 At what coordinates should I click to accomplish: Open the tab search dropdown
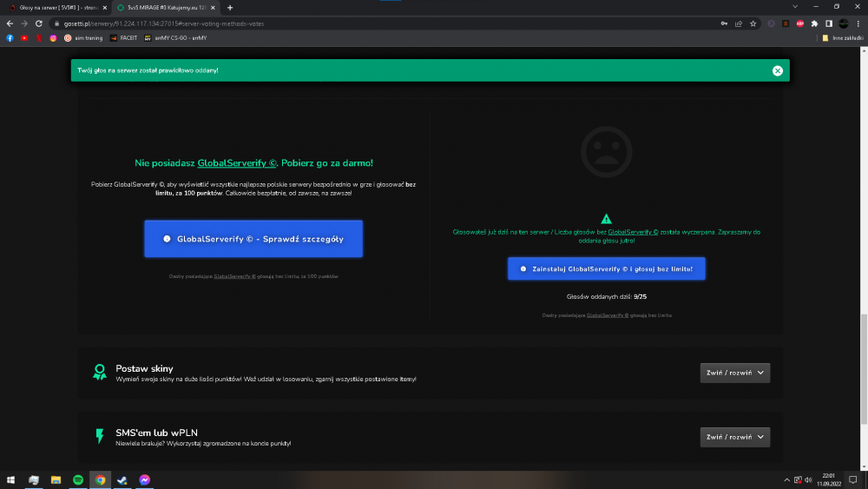coord(795,7)
